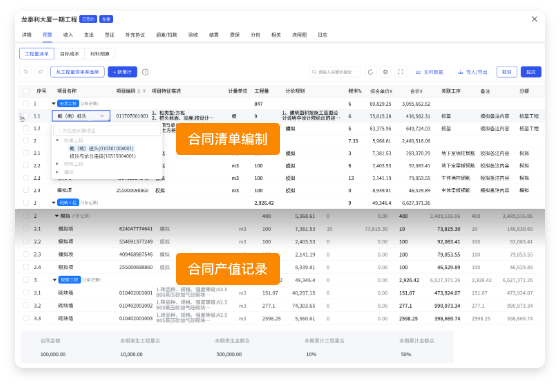Click the keyword search input field
The height and width of the screenshot is (387, 560).
[335, 72]
